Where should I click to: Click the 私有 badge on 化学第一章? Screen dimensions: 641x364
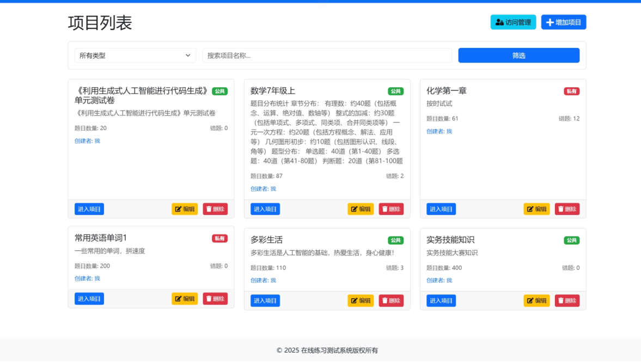[571, 91]
